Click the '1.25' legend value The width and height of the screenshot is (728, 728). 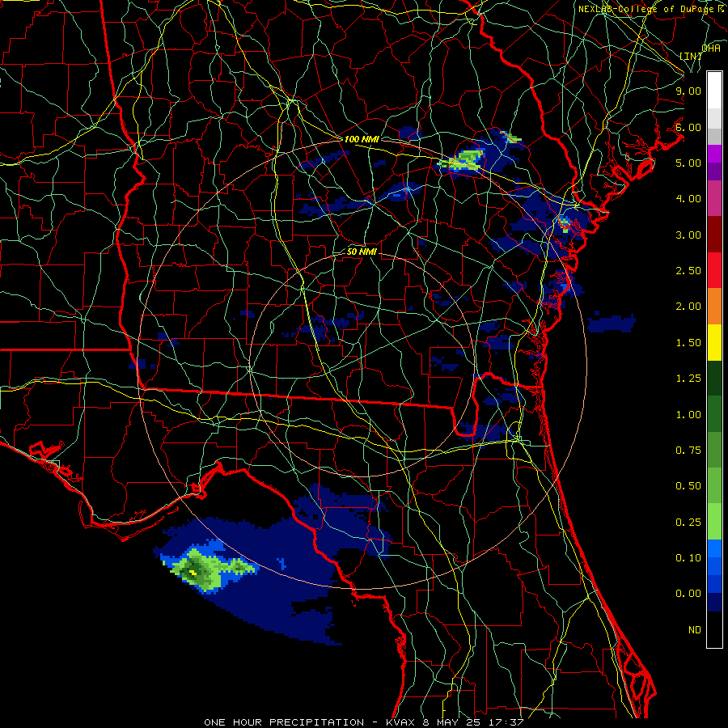(x=688, y=379)
